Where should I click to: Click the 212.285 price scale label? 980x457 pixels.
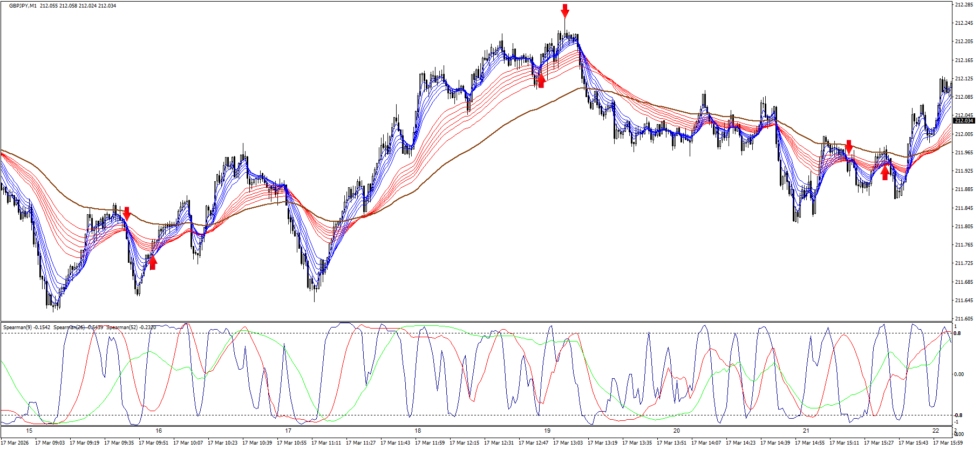click(x=964, y=5)
